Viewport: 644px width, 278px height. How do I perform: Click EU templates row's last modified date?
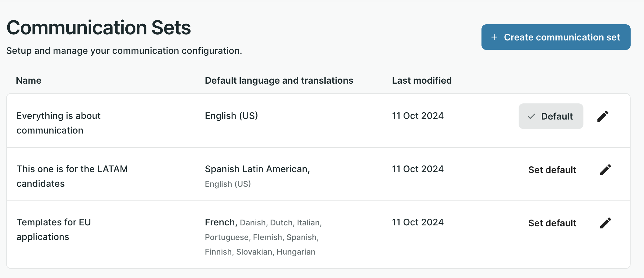pyautogui.click(x=418, y=222)
